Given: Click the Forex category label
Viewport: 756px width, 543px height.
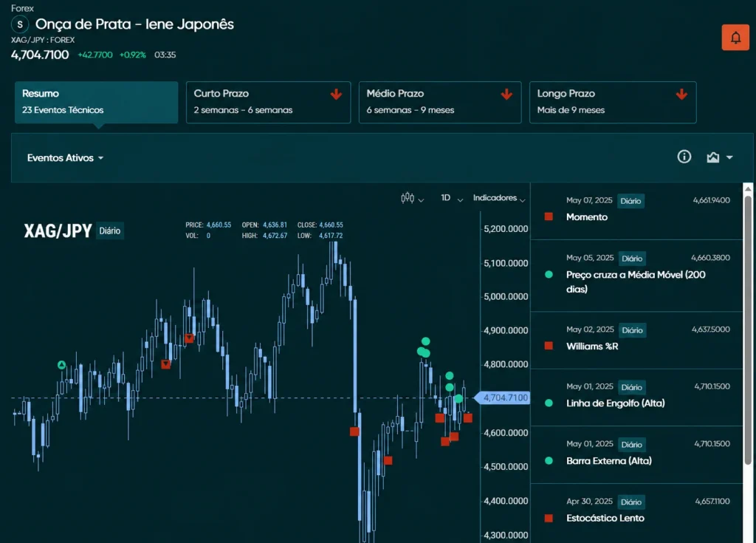Looking at the screenshot, I should coord(22,8).
